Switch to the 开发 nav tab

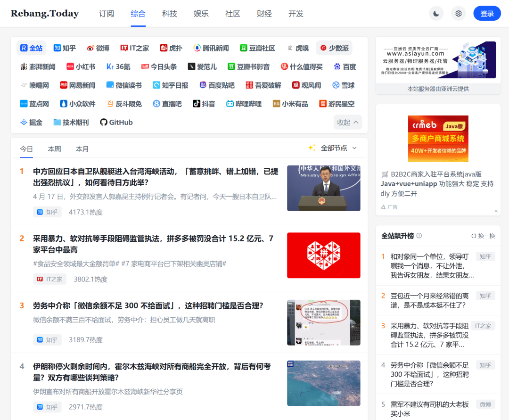pyautogui.click(x=296, y=14)
